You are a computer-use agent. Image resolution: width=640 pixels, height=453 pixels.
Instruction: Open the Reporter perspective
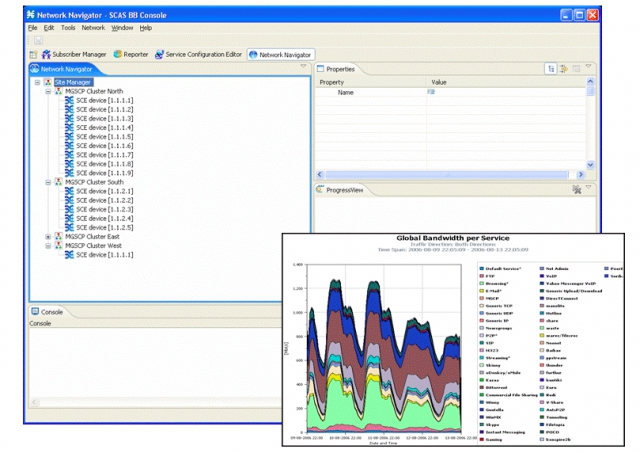131,54
